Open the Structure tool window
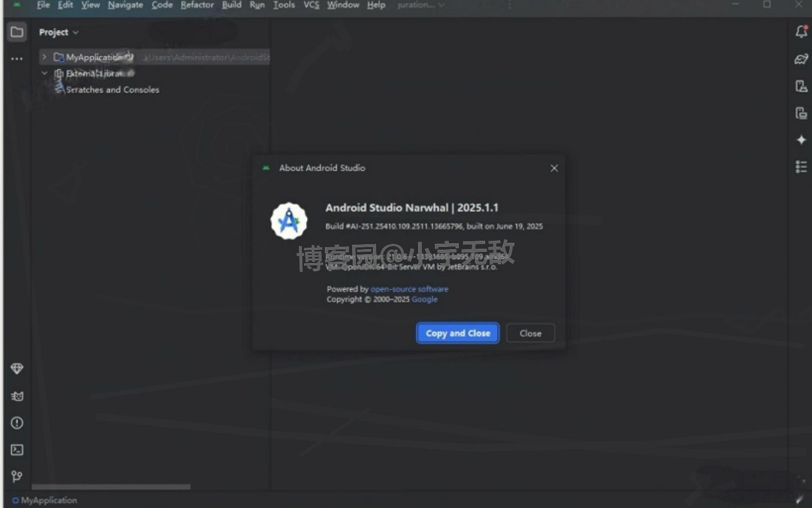812x508 pixels. (x=801, y=167)
